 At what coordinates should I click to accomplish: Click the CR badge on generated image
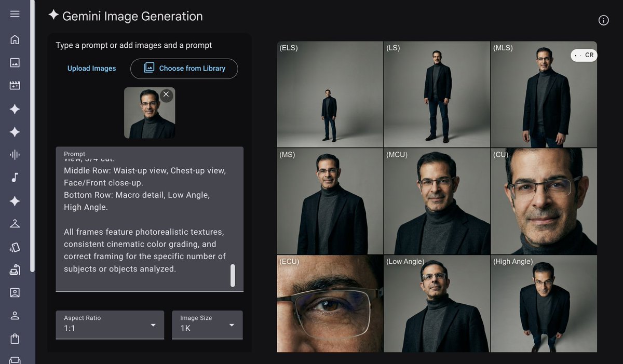pyautogui.click(x=584, y=55)
